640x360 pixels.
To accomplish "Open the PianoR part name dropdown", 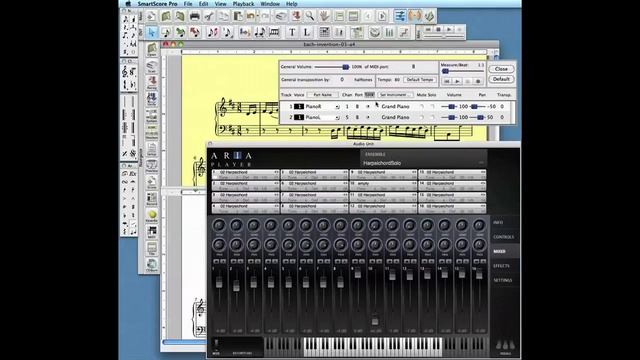I will [337, 107].
